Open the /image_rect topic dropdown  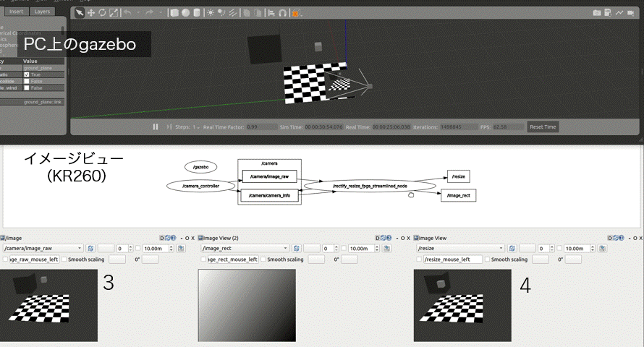[245, 249]
